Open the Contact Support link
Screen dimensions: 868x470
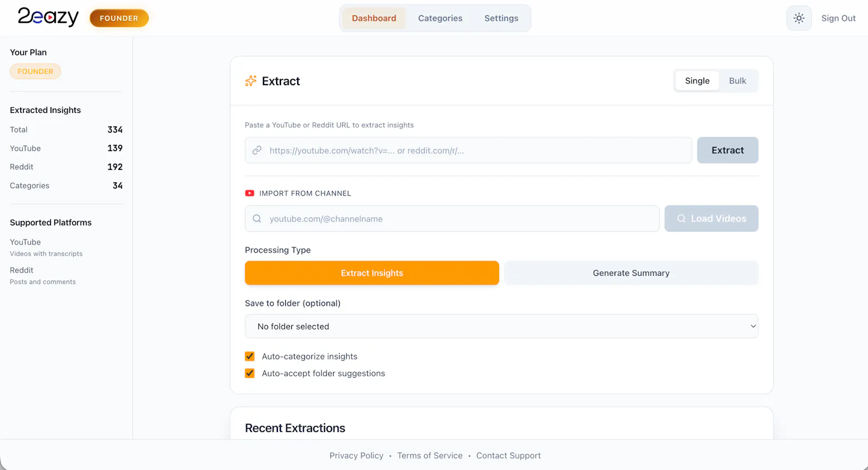click(508, 456)
